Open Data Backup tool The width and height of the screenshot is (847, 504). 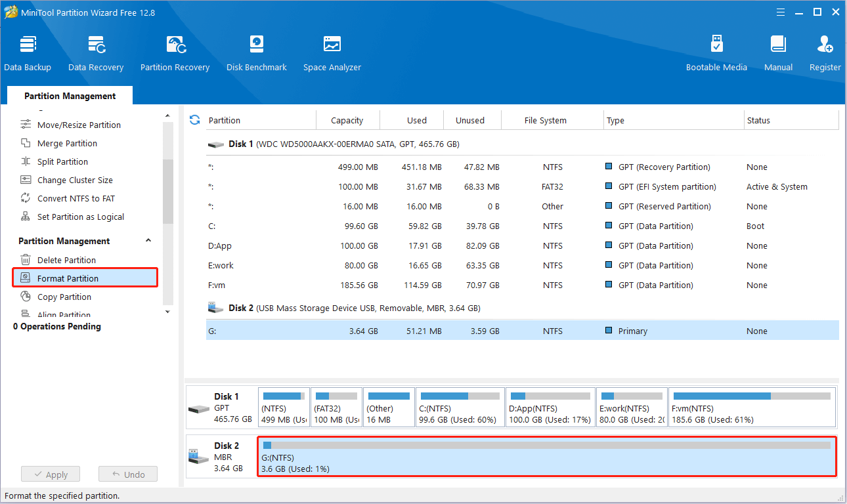pyautogui.click(x=28, y=54)
